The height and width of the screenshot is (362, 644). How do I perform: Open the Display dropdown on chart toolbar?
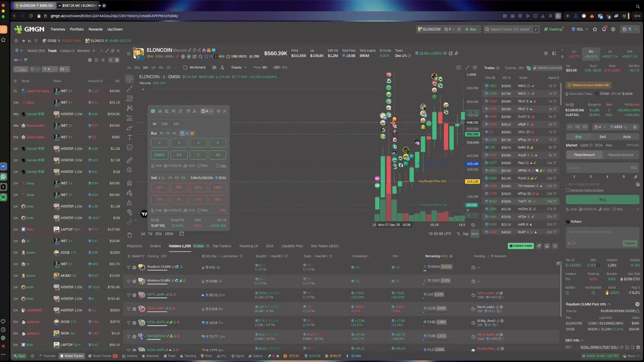tap(238, 68)
